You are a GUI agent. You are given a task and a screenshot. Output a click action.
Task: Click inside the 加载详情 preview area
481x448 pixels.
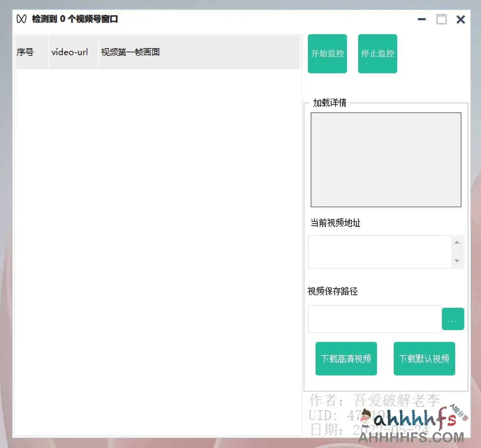pyautogui.click(x=386, y=160)
